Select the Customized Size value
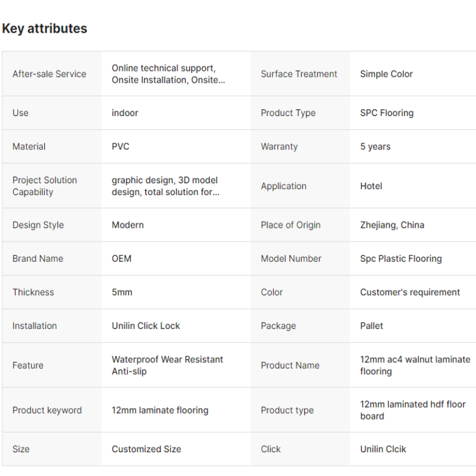This screenshot has height=476, width=476. (146, 449)
